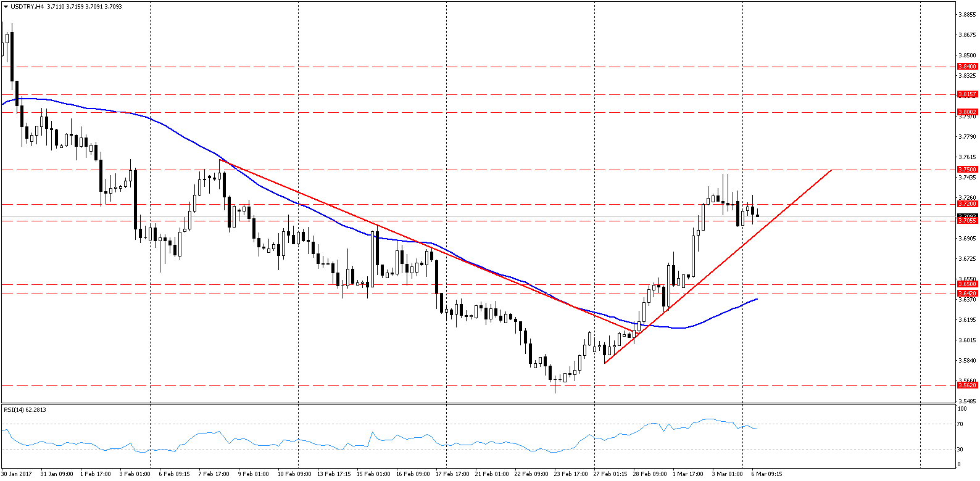Click the 3.8325 price scale value
This screenshot has height=481, width=980.
pyautogui.click(x=967, y=76)
